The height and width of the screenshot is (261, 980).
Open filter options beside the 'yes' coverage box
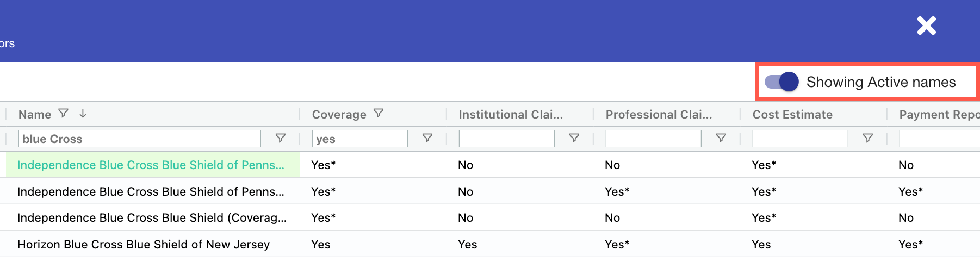click(427, 138)
